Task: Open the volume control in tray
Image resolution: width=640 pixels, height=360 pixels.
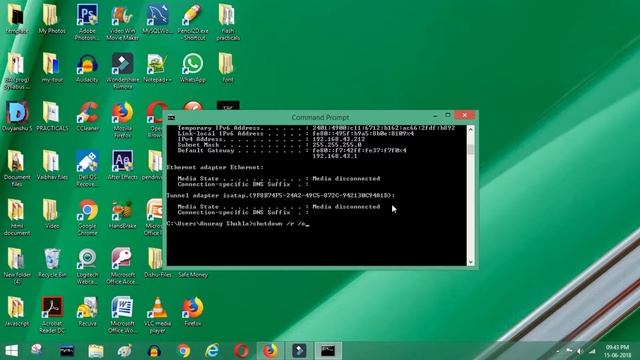Action: pos(580,351)
